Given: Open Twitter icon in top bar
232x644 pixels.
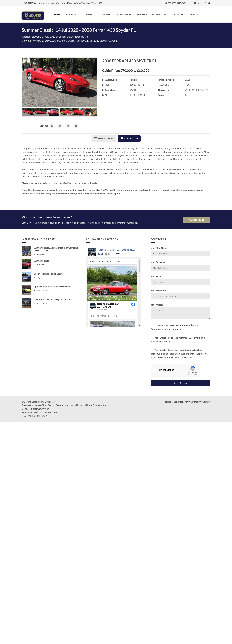Looking at the screenshot, I should 209,3.
